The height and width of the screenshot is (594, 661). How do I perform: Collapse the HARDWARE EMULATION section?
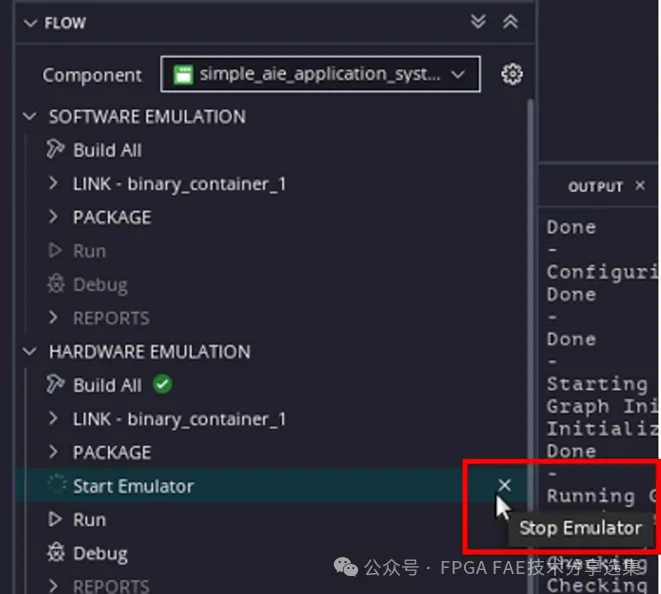30,351
